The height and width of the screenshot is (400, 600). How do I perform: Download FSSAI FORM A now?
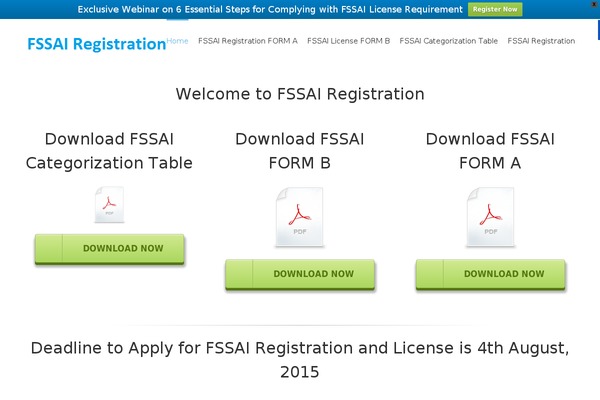point(491,274)
